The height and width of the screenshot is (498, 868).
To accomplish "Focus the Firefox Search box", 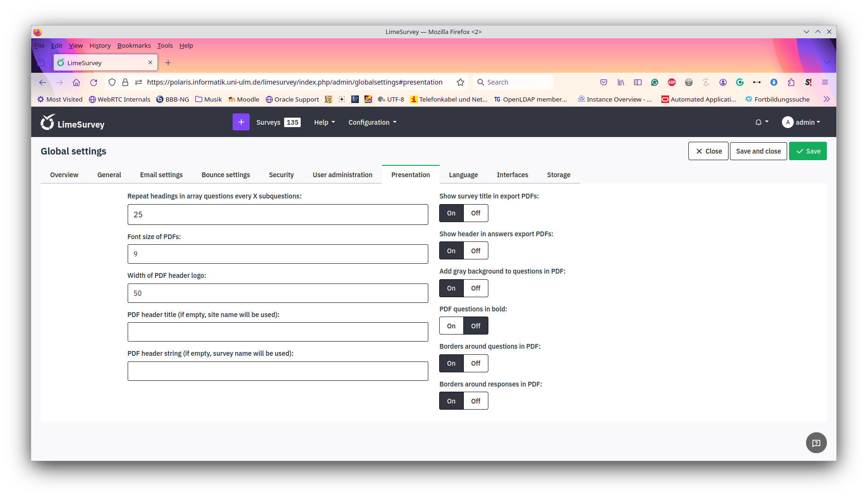I will [513, 82].
